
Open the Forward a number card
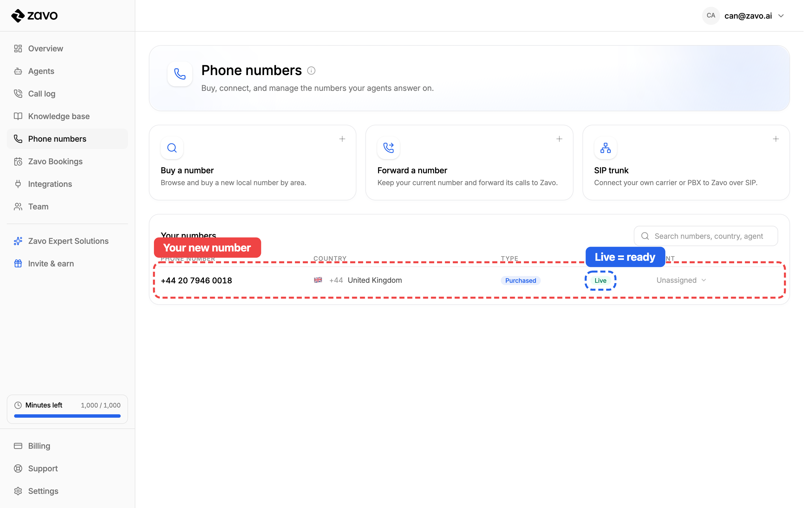point(469,163)
